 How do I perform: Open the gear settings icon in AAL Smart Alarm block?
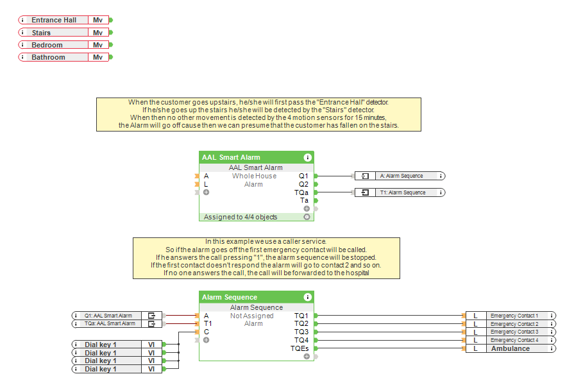tap(307, 217)
